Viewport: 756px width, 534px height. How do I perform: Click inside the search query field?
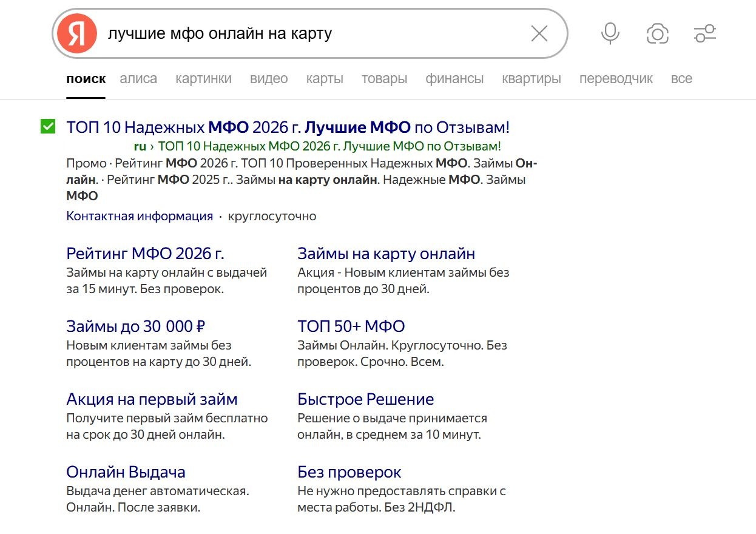tap(312, 33)
